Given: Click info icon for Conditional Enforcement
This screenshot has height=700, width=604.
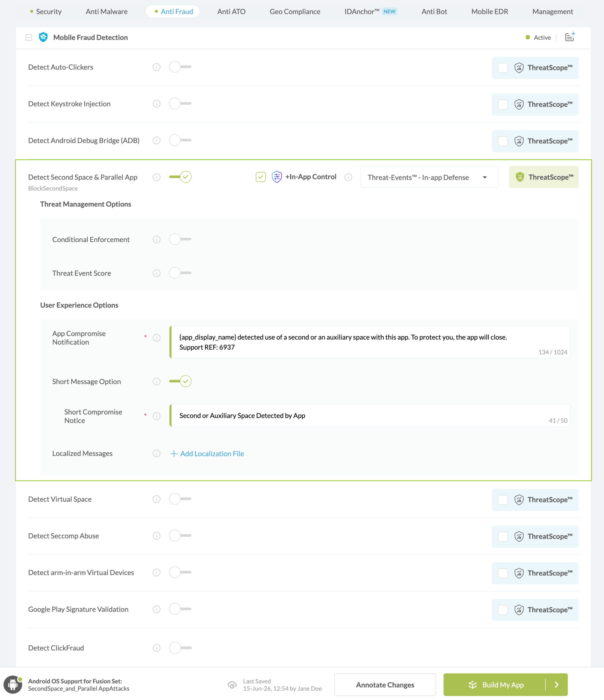Looking at the screenshot, I should click(x=157, y=240).
